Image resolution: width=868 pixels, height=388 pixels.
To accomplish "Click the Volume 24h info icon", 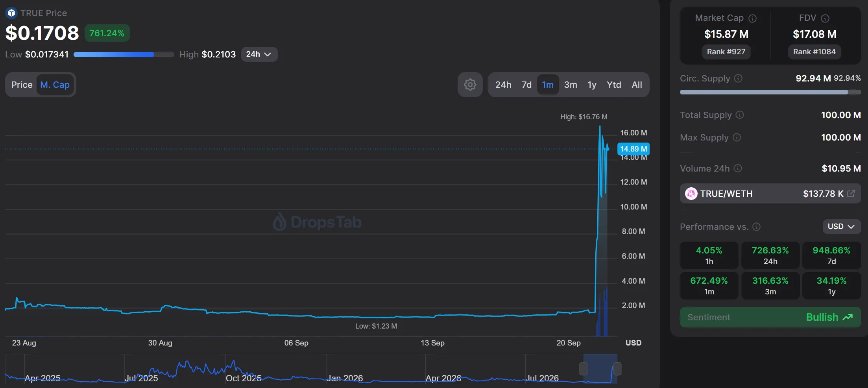I will coord(738,168).
